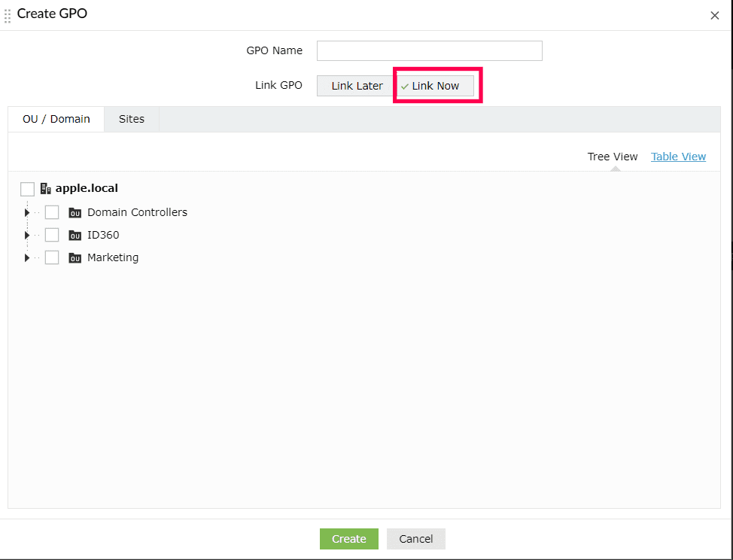Image resolution: width=733 pixels, height=560 pixels.
Task: Tick the ID360 OU checkbox
Action: [x=52, y=235]
